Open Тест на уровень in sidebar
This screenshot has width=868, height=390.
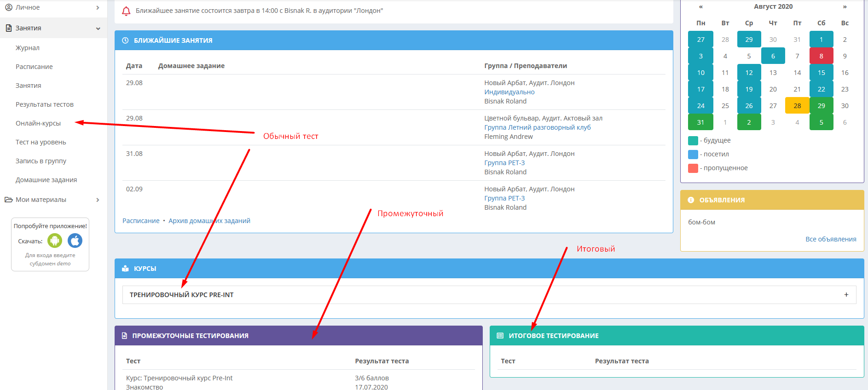(41, 142)
